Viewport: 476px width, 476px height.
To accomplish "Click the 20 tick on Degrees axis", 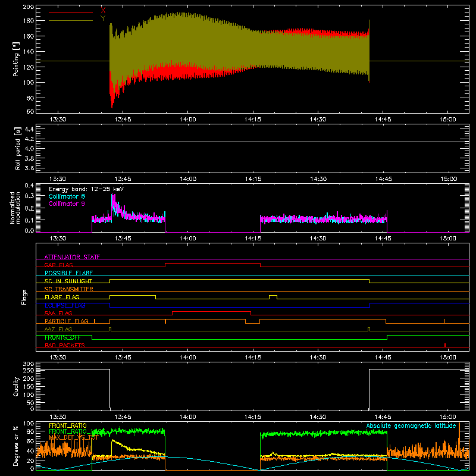I will point(30,461).
